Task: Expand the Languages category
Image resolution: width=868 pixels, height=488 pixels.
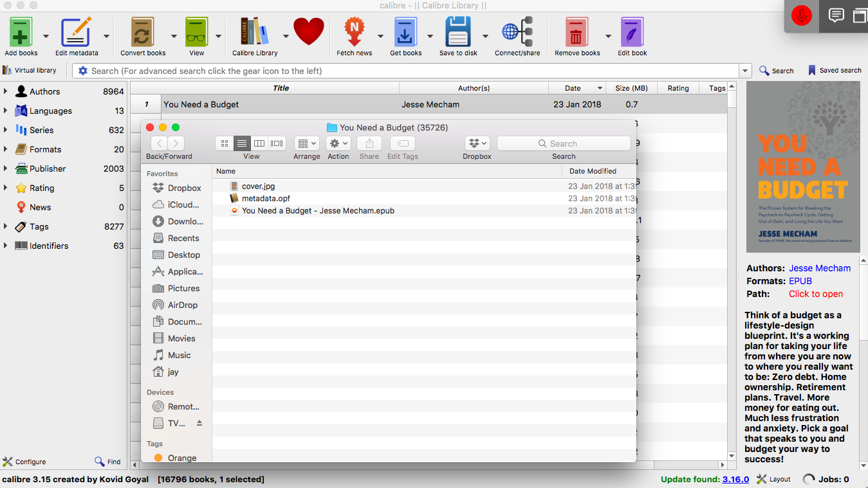Action: 5,111
